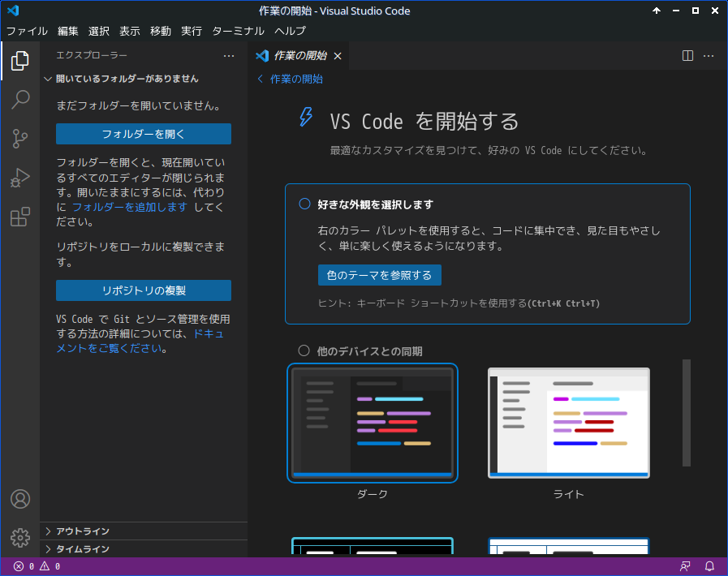Click the warnings count icon in status bar

[x=45, y=565]
